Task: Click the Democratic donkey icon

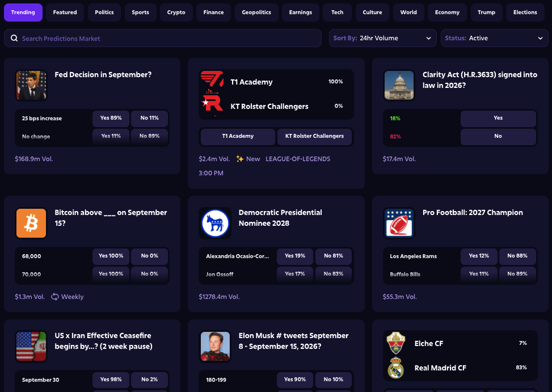Action: [215, 223]
